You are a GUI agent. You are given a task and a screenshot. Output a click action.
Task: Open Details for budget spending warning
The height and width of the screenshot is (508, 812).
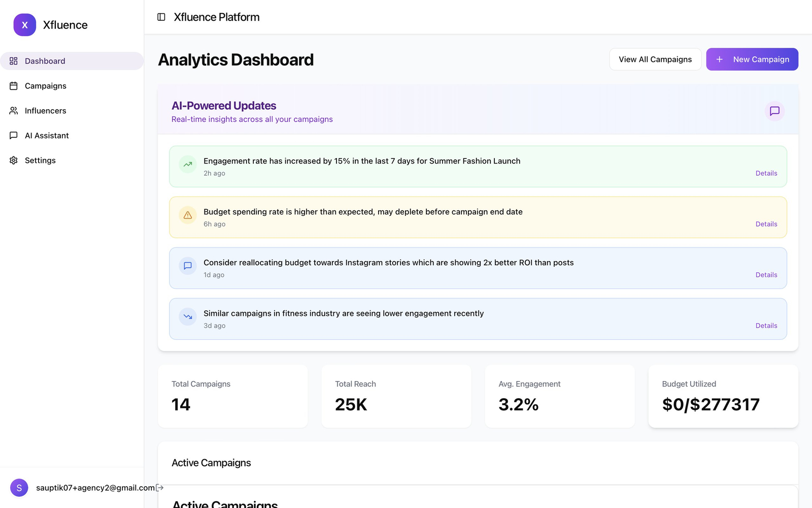point(766,224)
